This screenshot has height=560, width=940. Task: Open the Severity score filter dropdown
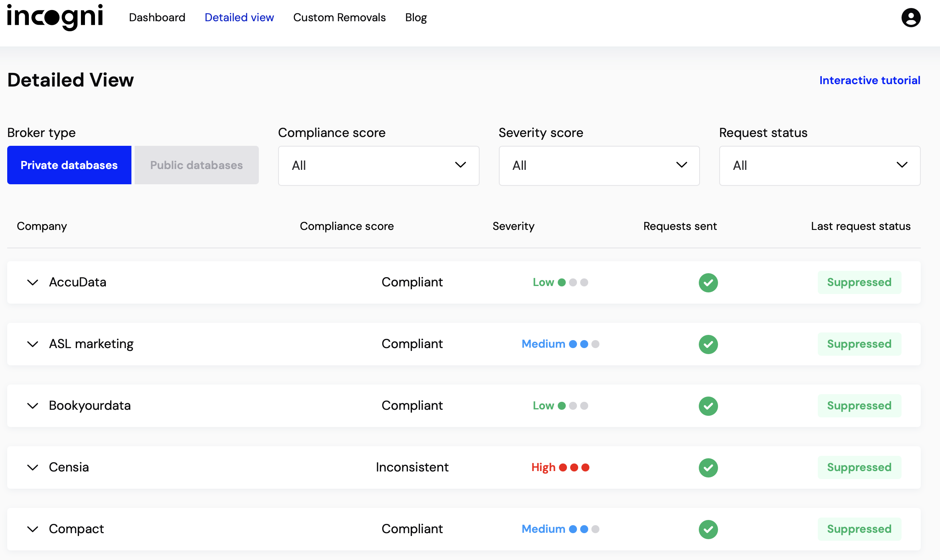click(599, 165)
